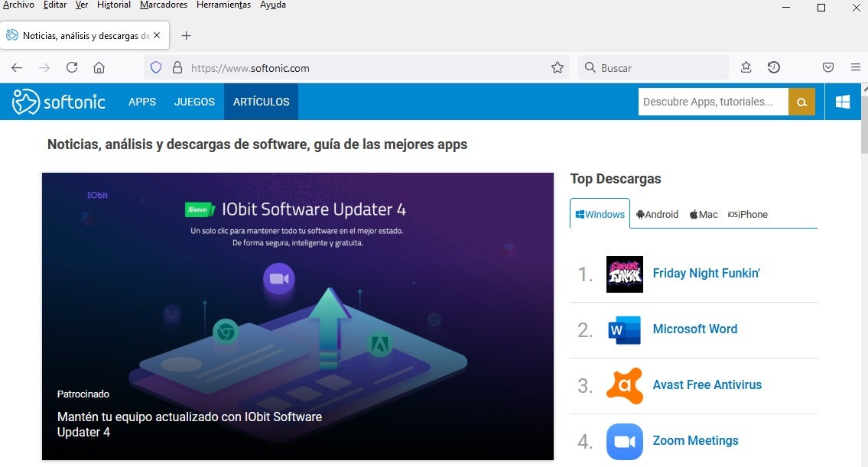Switch Top Descargas to Mac tab
Image resolution: width=868 pixels, height=467 pixels.
704,214
